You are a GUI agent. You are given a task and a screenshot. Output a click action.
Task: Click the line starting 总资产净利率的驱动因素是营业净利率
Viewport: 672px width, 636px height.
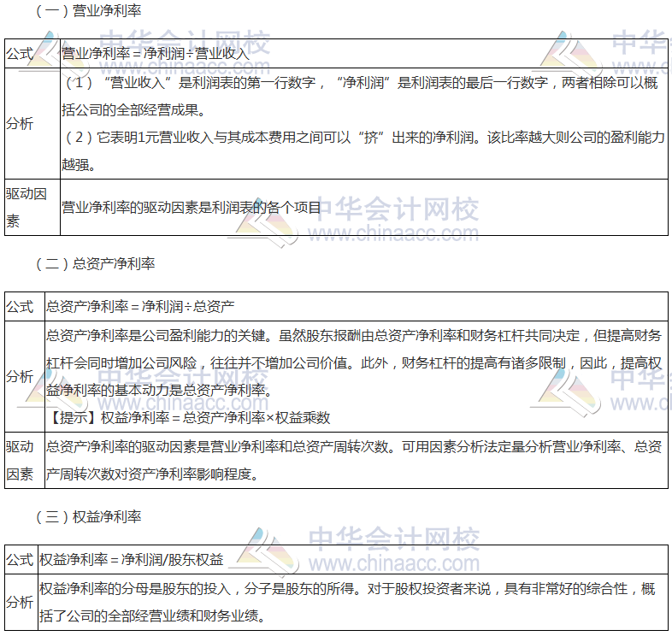coord(354,447)
